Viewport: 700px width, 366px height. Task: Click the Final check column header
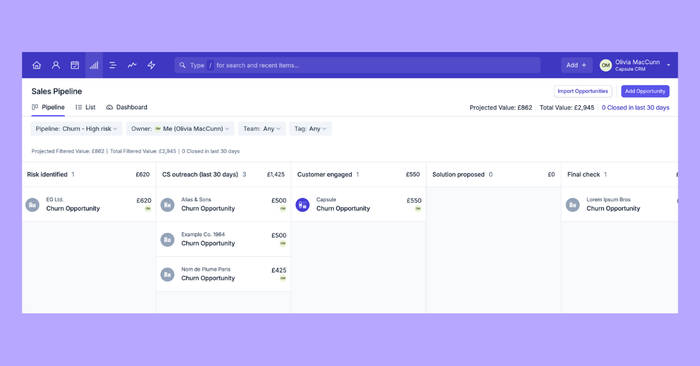pos(583,175)
